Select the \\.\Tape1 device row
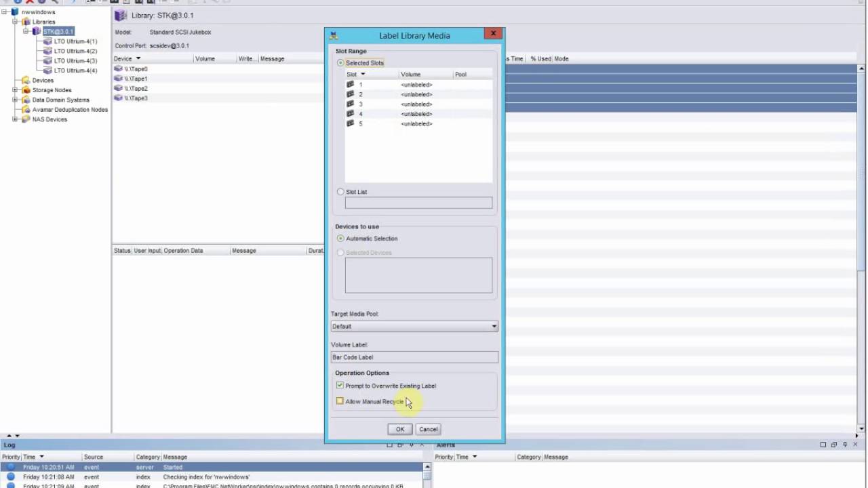 (x=218, y=79)
